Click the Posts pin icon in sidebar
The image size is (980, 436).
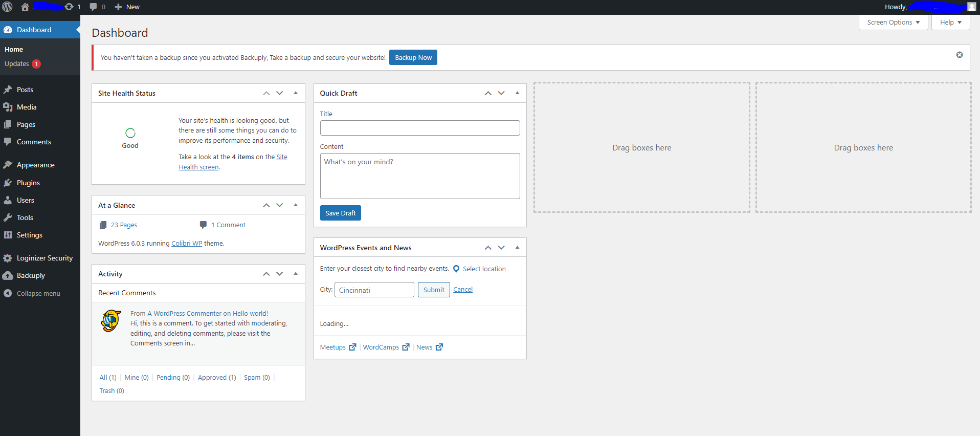[x=8, y=90]
